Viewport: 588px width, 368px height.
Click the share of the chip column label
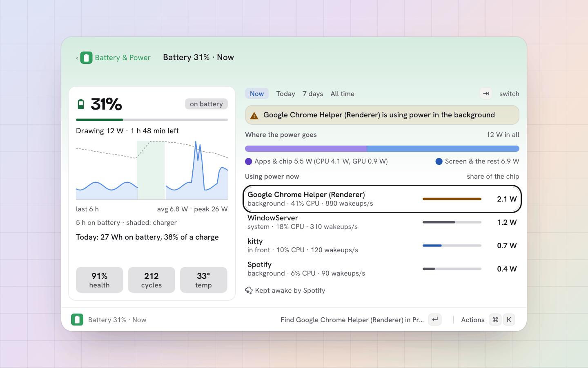point(493,177)
